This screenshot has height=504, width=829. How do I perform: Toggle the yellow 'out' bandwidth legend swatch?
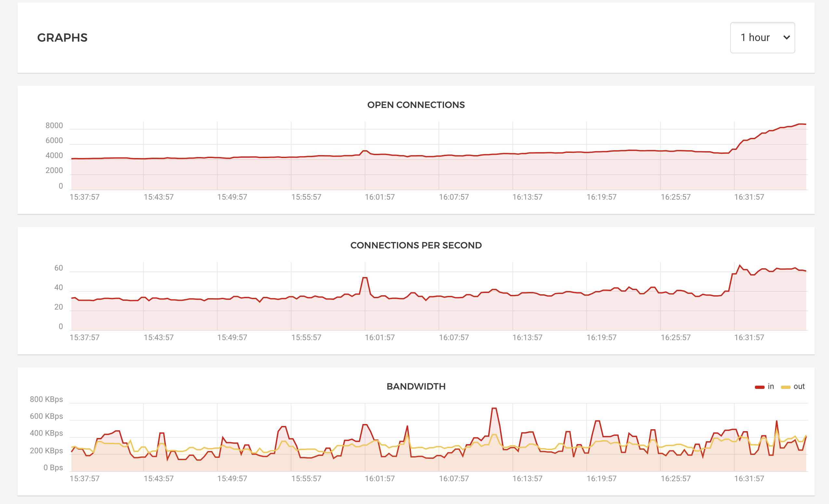pos(785,387)
